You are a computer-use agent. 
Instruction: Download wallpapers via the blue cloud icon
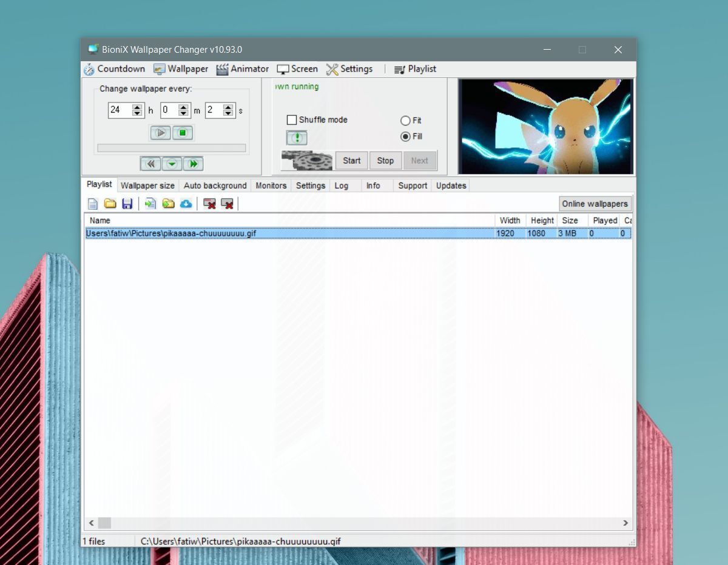click(186, 204)
